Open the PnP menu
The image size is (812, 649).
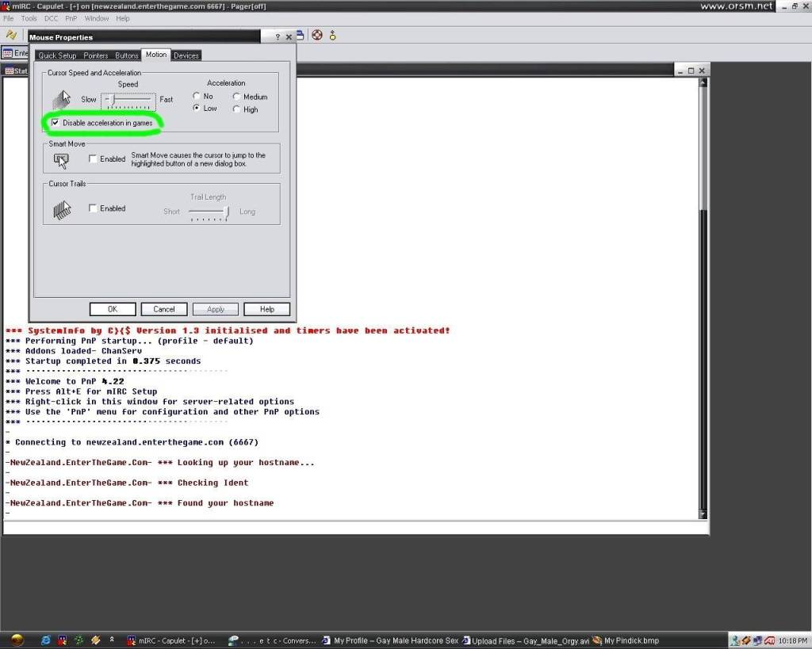click(x=71, y=19)
